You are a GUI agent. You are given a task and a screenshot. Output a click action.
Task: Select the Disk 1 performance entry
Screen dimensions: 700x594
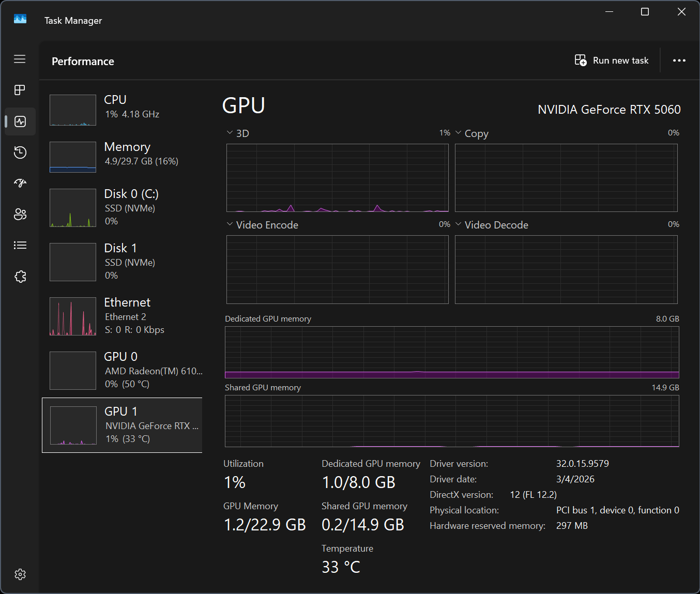[x=122, y=262]
